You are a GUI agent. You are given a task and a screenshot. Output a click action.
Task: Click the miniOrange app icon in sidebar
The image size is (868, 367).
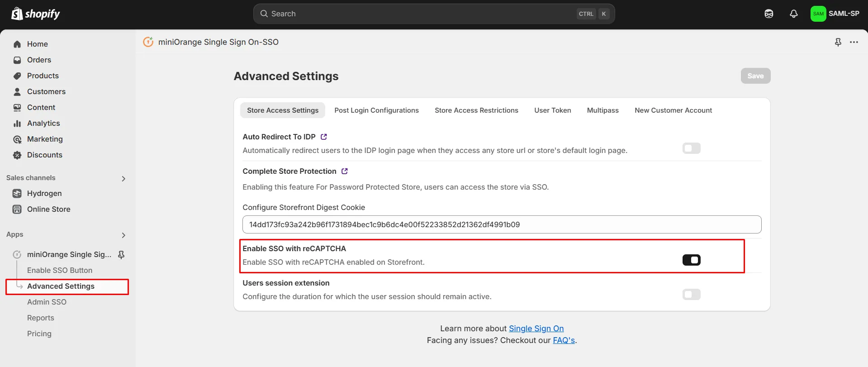point(17,254)
